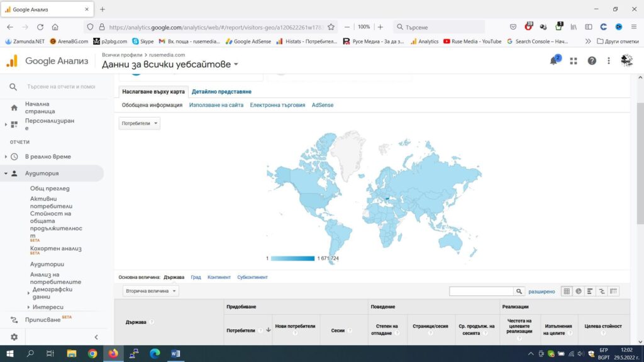Open the account profile avatar
The height and width of the screenshot is (362, 644).
pos(626,61)
